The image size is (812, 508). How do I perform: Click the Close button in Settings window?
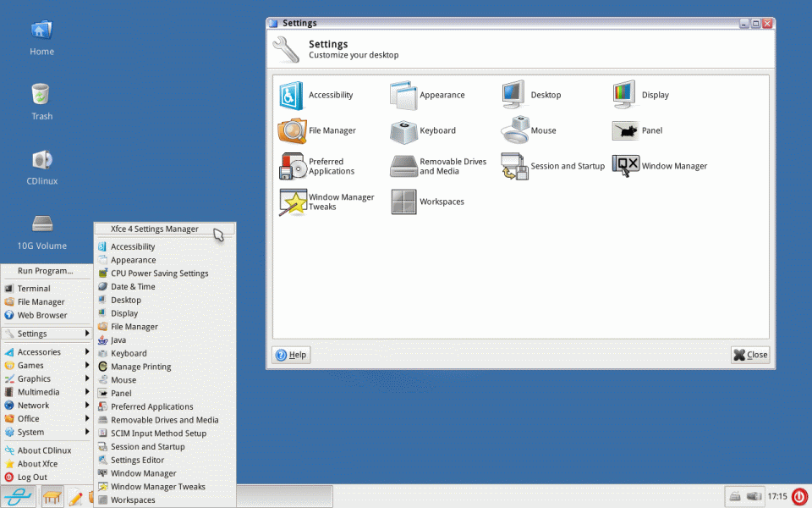point(750,355)
